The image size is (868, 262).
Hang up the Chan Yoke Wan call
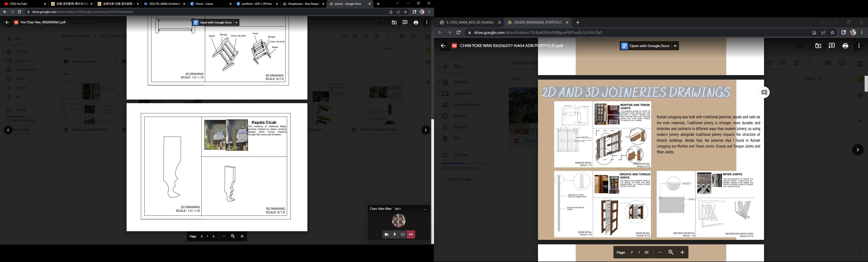tap(411, 234)
